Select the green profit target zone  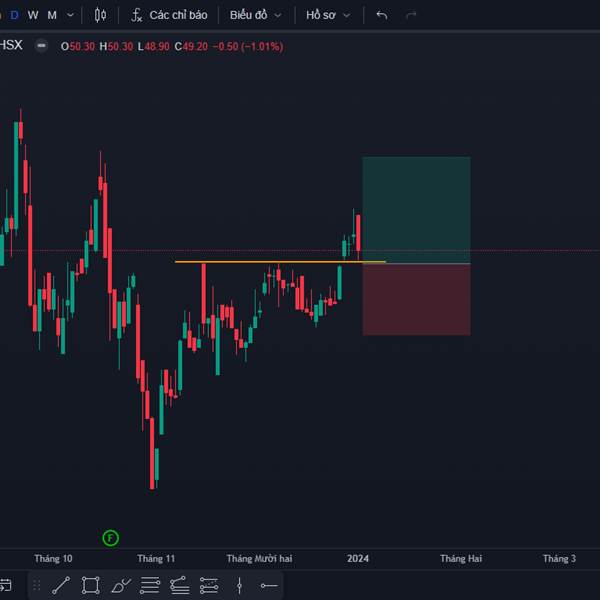pos(417,210)
